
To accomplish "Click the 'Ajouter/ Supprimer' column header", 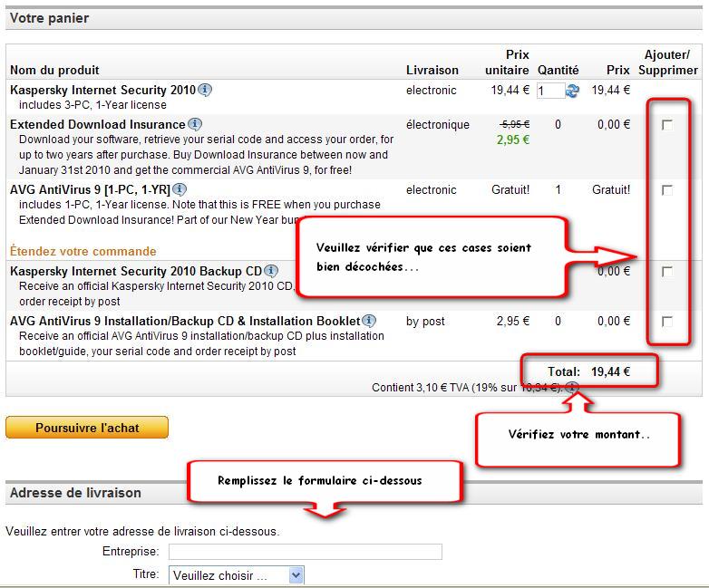I will click(668, 63).
